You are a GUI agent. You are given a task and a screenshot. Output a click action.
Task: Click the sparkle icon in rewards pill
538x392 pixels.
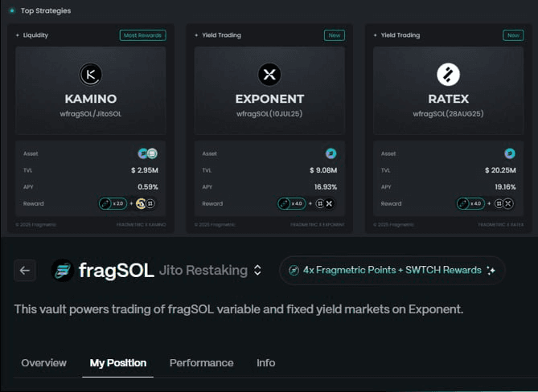click(491, 271)
